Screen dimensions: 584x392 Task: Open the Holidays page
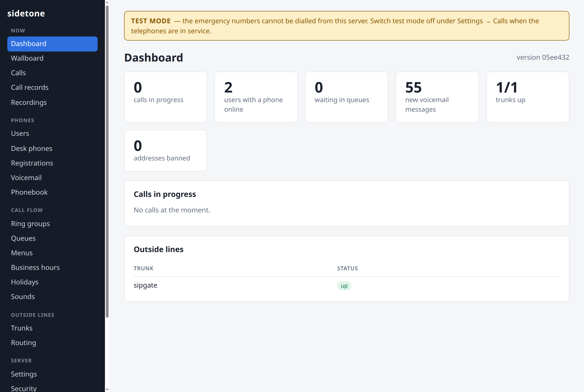(x=52, y=282)
